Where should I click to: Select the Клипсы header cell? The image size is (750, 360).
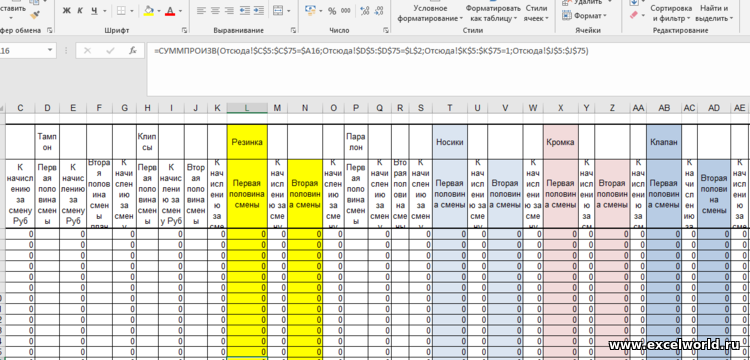147,142
